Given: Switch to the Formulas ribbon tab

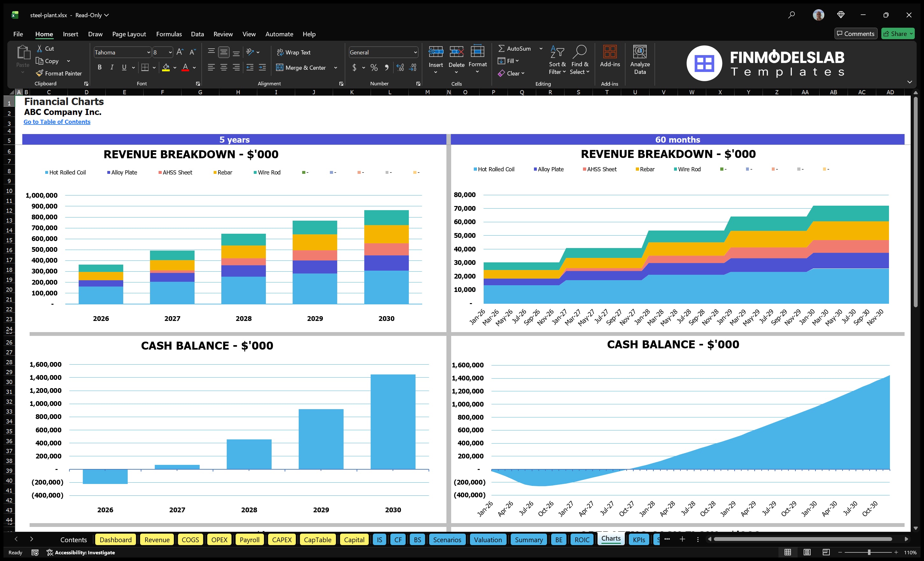Looking at the screenshot, I should [169, 34].
